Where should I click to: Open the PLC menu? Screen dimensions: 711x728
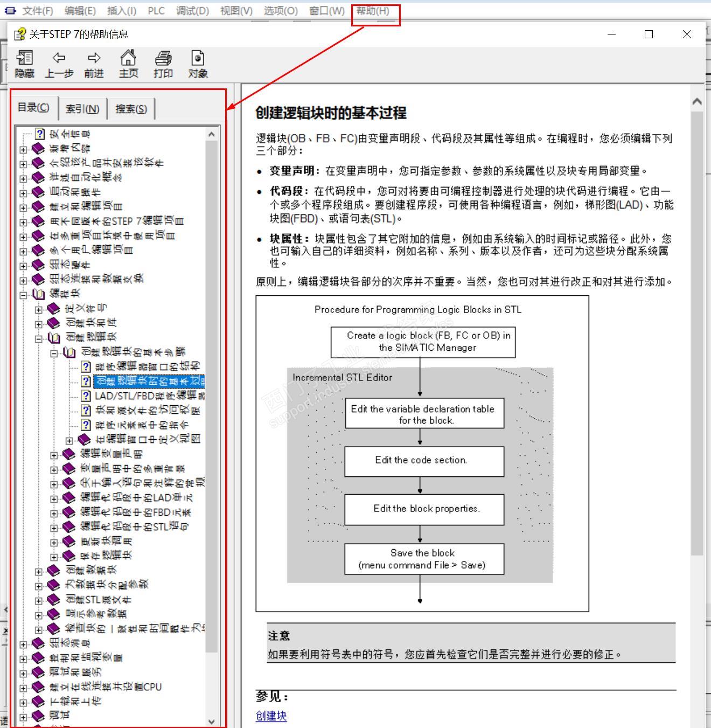click(156, 11)
